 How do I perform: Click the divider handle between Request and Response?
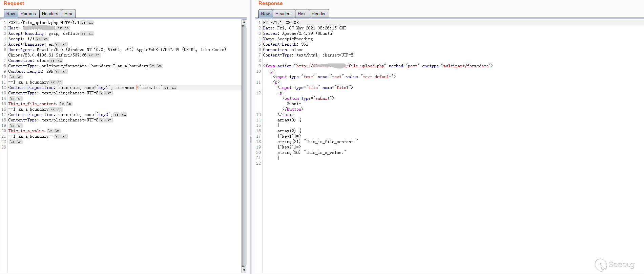click(251, 139)
